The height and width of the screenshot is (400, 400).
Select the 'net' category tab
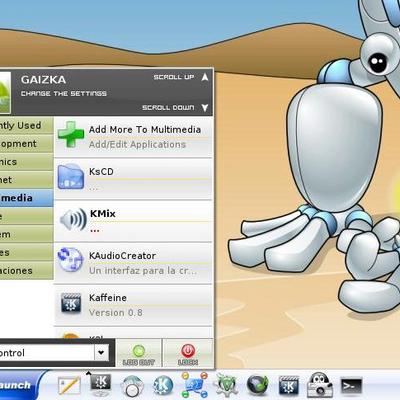[x=27, y=180]
